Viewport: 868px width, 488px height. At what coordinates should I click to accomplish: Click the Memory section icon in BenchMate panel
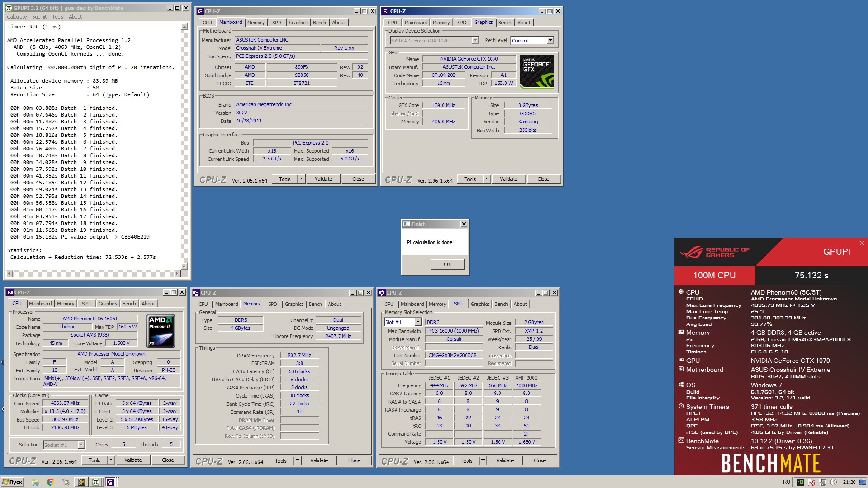(681, 332)
